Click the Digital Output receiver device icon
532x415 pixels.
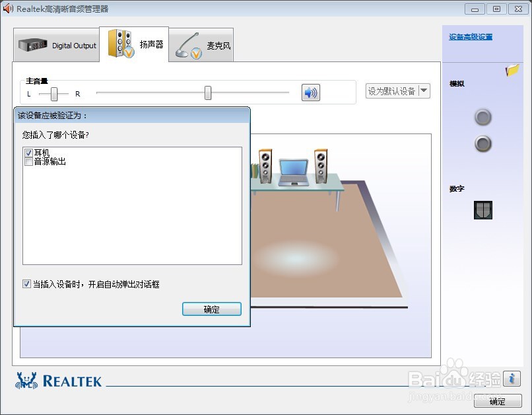[32, 45]
